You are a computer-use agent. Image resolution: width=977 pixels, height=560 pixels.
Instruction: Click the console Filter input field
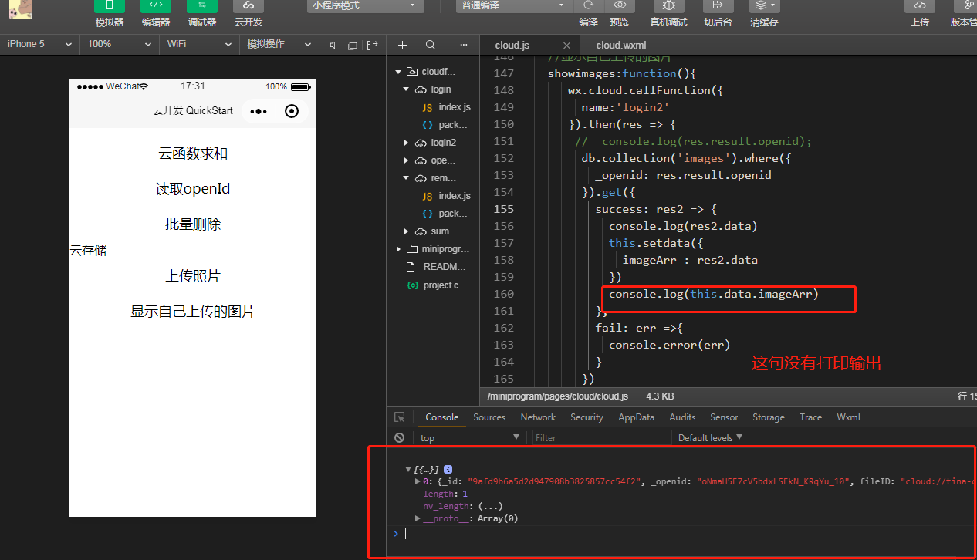click(x=601, y=437)
